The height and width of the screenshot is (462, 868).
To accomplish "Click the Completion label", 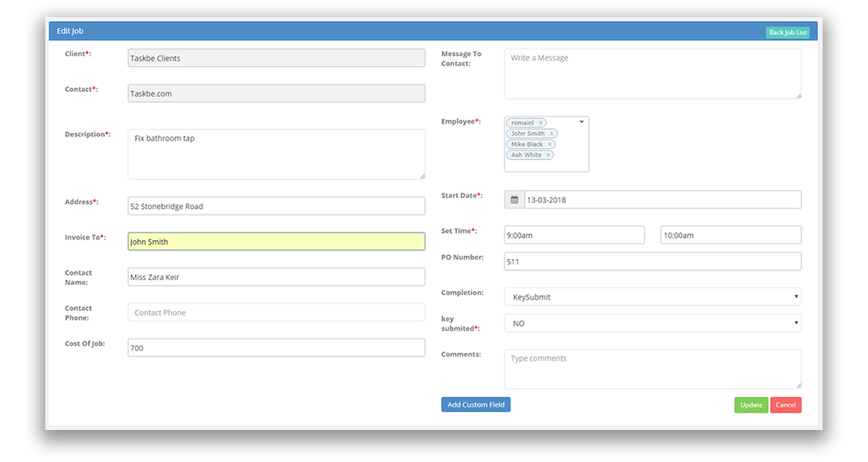I will point(462,293).
